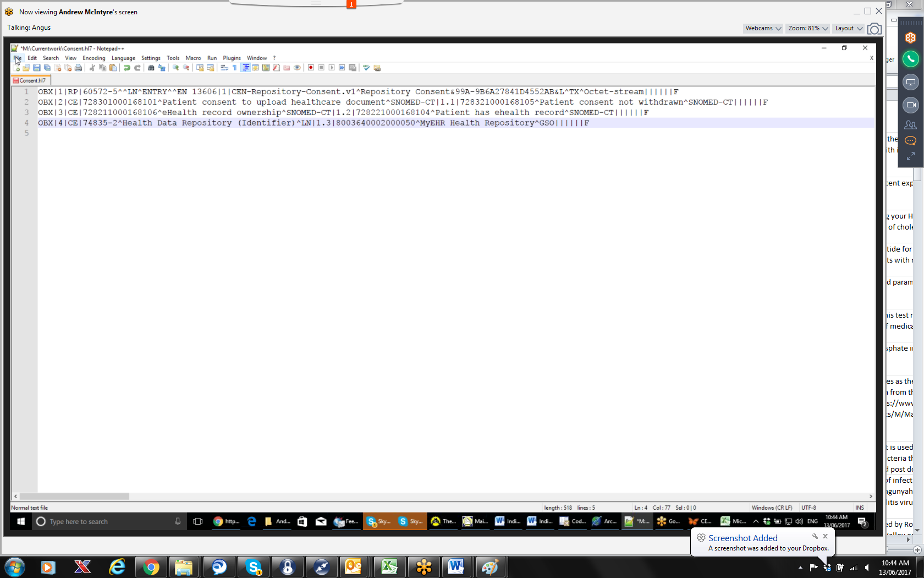
Task: Click the green phone audio button
Action: coord(910,59)
